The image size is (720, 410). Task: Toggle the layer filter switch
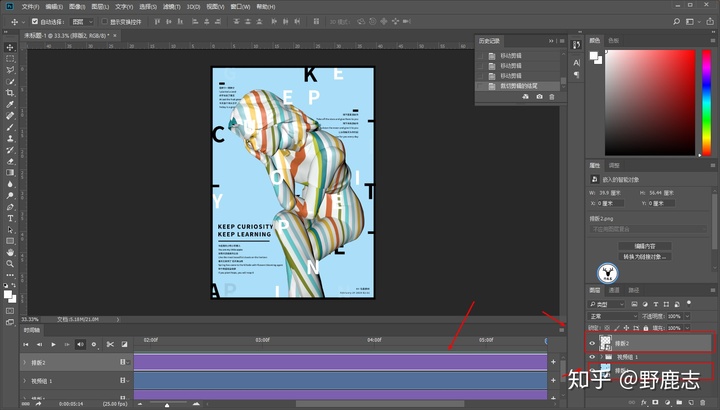[688, 303]
